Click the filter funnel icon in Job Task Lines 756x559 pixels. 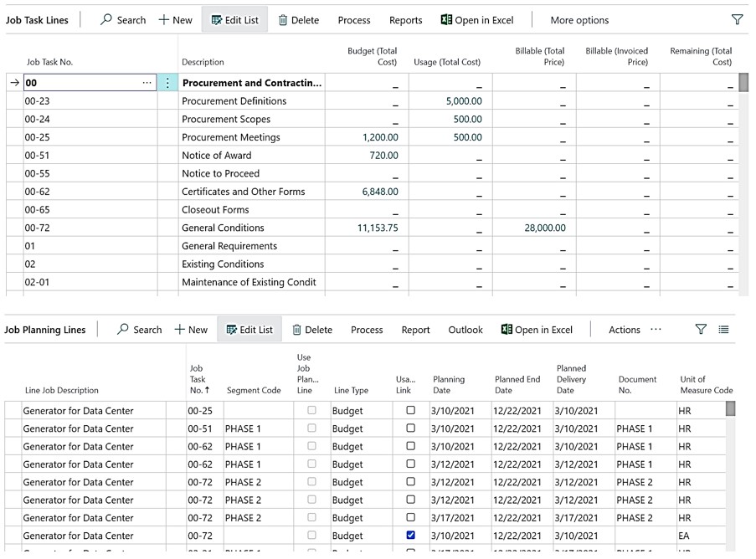[x=737, y=20]
